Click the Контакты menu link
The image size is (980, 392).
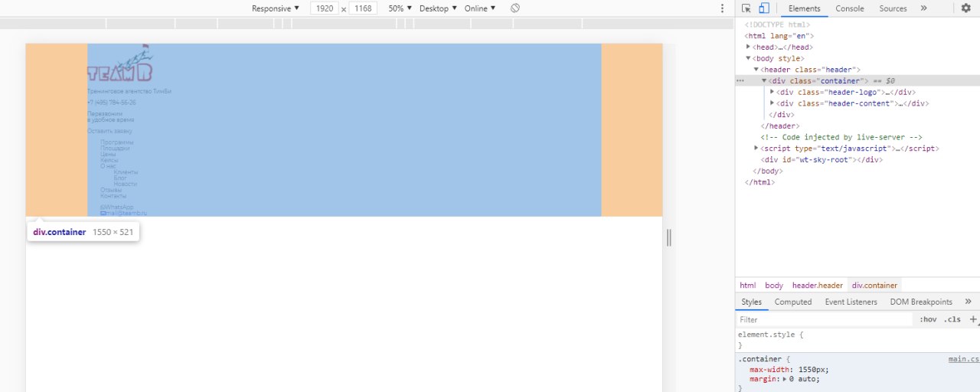[x=113, y=196]
